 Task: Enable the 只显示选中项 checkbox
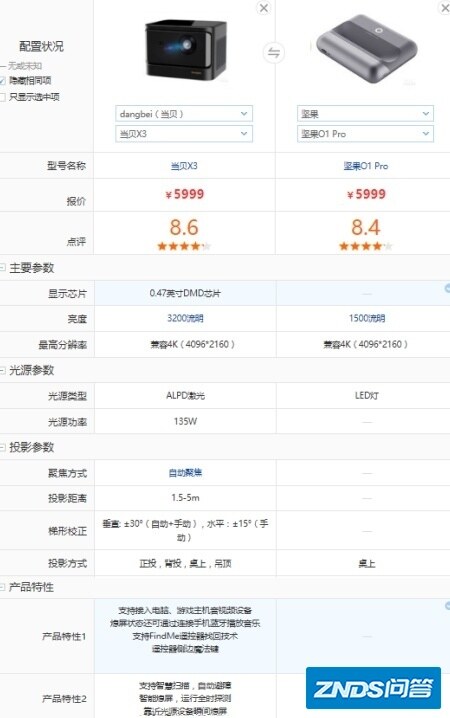pos(2,97)
